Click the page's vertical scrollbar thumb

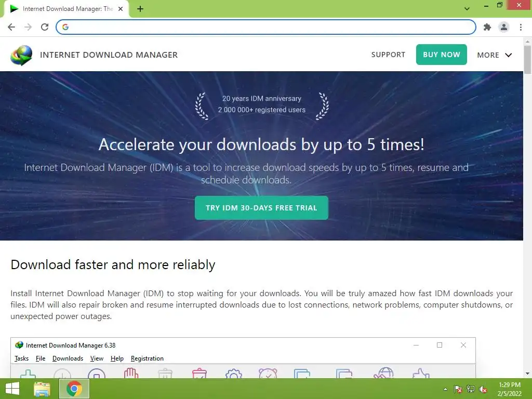(x=527, y=59)
